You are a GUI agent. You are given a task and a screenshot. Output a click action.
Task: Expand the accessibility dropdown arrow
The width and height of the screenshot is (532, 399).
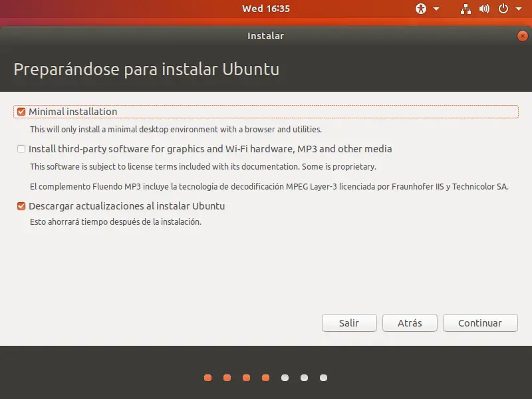pyautogui.click(x=436, y=9)
